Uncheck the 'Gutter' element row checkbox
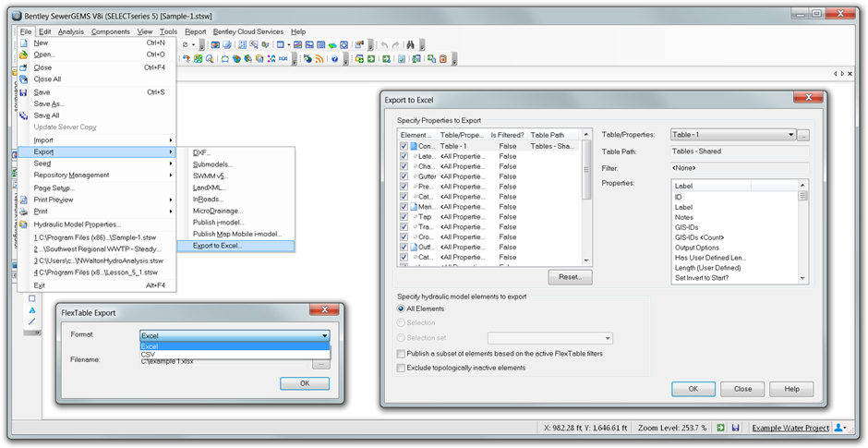This screenshot has width=868, height=448. point(404,176)
